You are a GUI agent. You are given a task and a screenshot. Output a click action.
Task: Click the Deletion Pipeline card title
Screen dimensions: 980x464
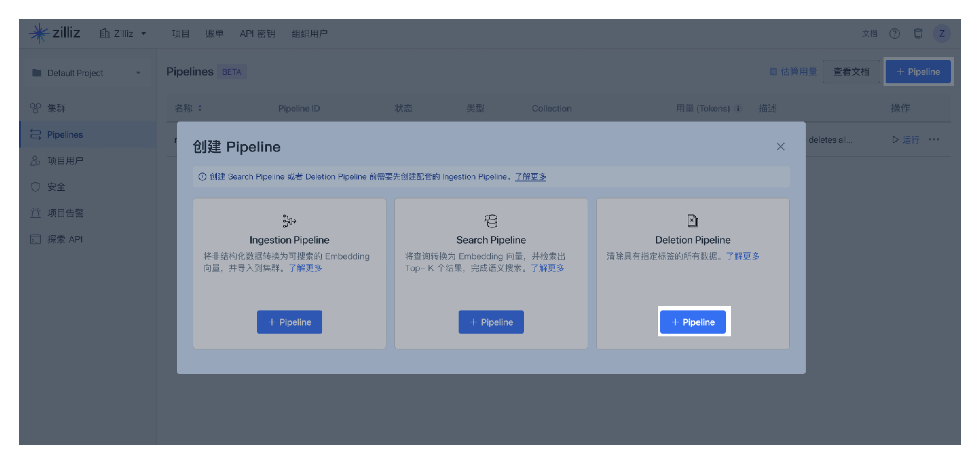tap(692, 240)
